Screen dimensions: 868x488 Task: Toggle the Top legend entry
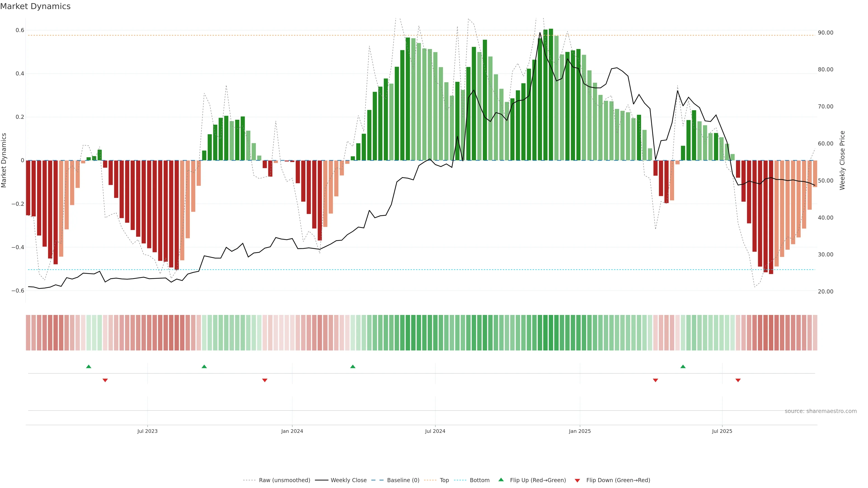(x=444, y=480)
